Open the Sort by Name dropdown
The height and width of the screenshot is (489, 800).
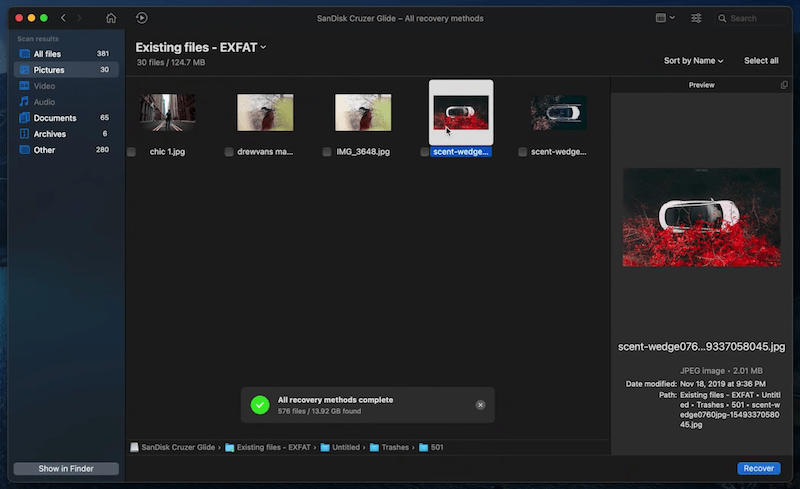pos(693,61)
